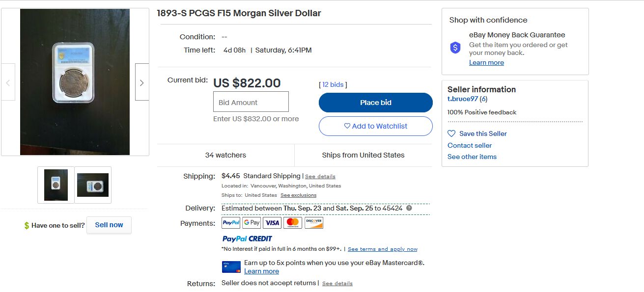Image resolution: width=644 pixels, height=292 pixels.
Task: Click the Discover card icon
Action: pyautogui.click(x=314, y=223)
